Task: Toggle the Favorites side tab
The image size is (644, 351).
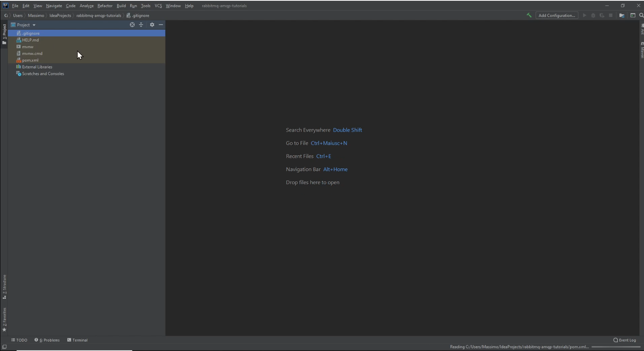Action: point(4,319)
